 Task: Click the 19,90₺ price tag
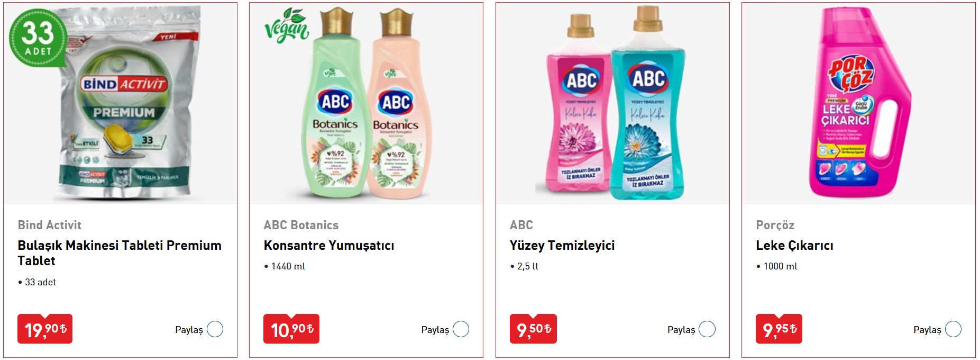(x=45, y=329)
